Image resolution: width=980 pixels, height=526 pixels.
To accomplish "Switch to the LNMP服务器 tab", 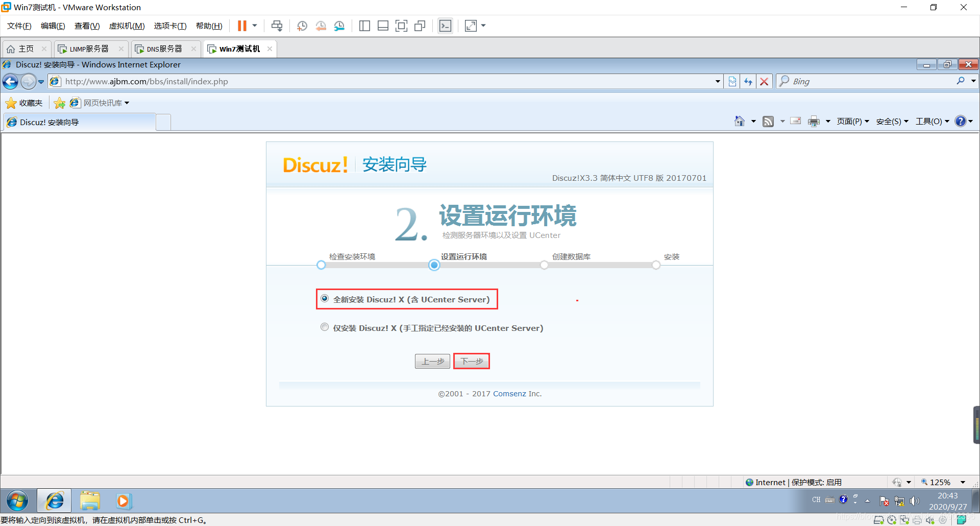I will (89, 49).
